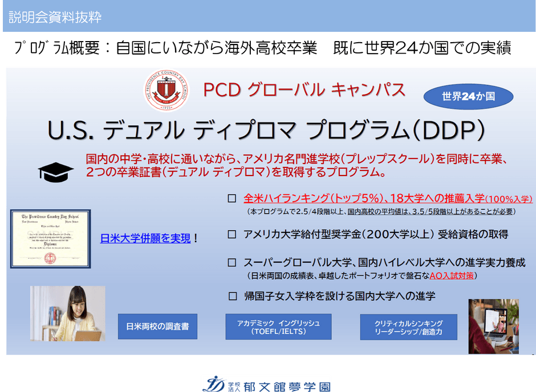The height and width of the screenshot is (392, 536).
Task: Open the sample diploma certificate thumbnail
Action: pyautogui.click(x=51, y=239)
